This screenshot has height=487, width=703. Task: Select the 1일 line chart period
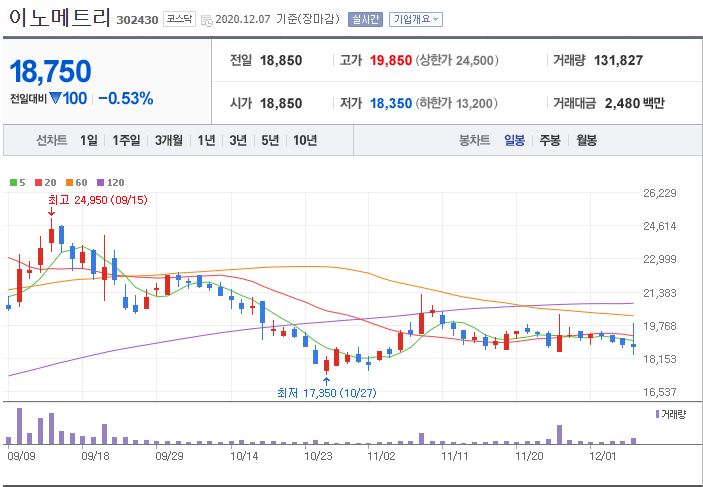[89, 140]
